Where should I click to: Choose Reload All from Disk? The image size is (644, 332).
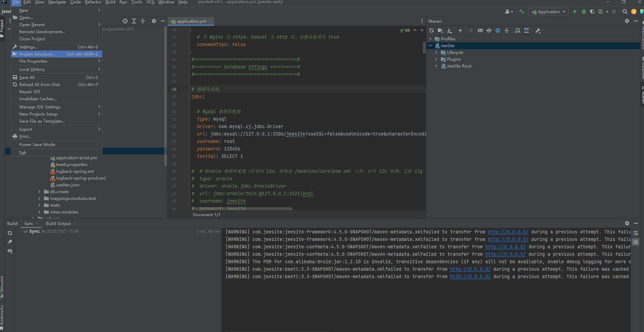click(x=57, y=85)
